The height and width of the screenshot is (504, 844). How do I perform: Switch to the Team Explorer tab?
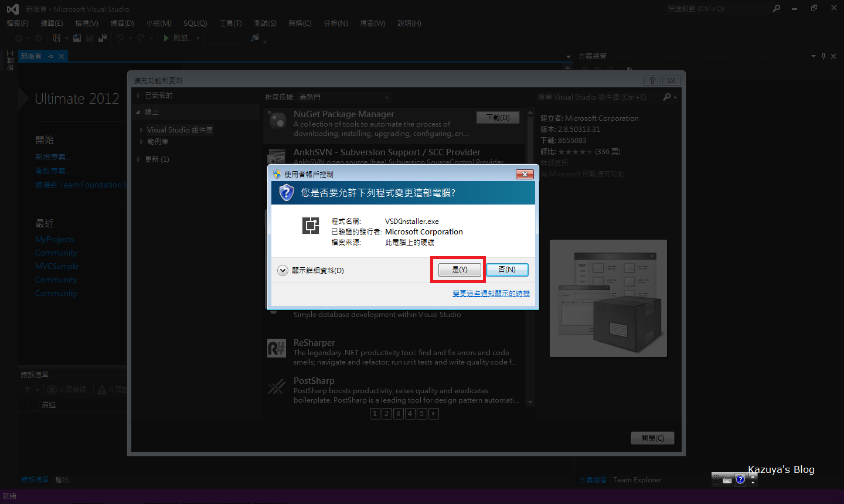pos(637,479)
